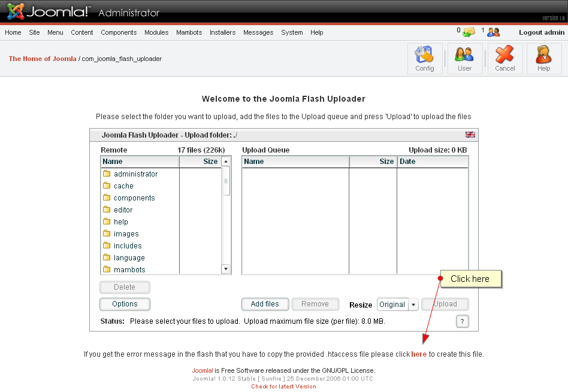Screen dimensions: 568x392
Task: Open the Help menu in menu bar
Action: (316, 32)
